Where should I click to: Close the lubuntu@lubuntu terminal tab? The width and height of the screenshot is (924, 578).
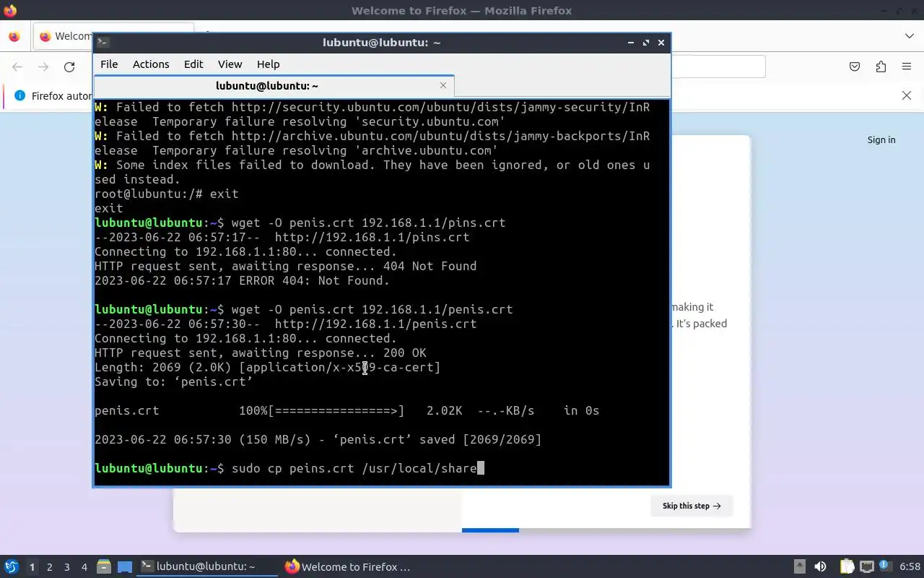[x=443, y=85]
